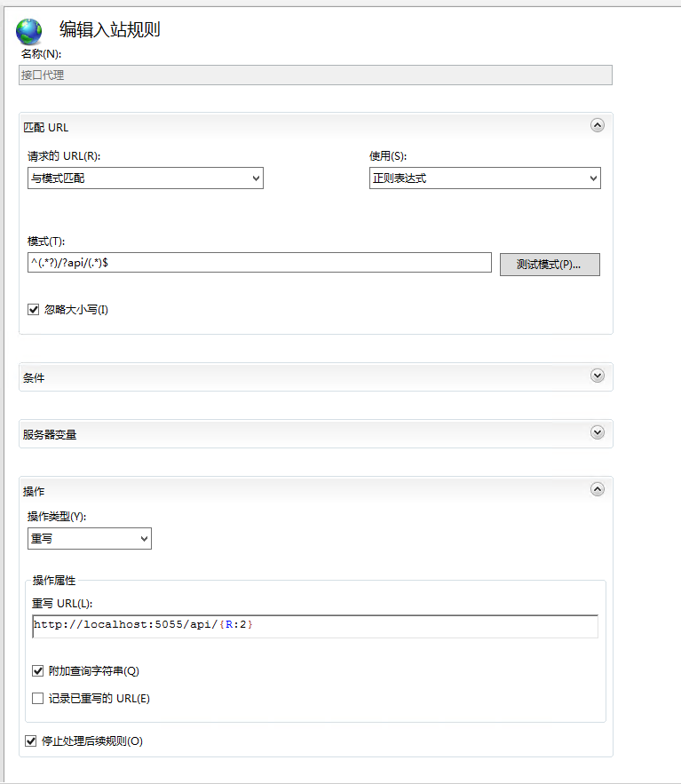Open the 操作类型 dropdown showing 重写
The height and width of the screenshot is (784, 681).
click(x=90, y=538)
